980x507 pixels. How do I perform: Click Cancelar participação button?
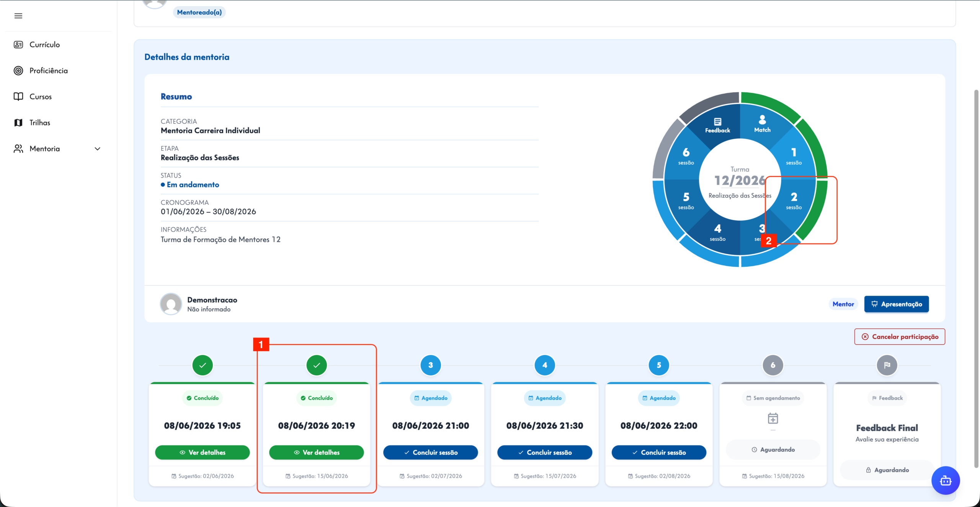click(900, 337)
